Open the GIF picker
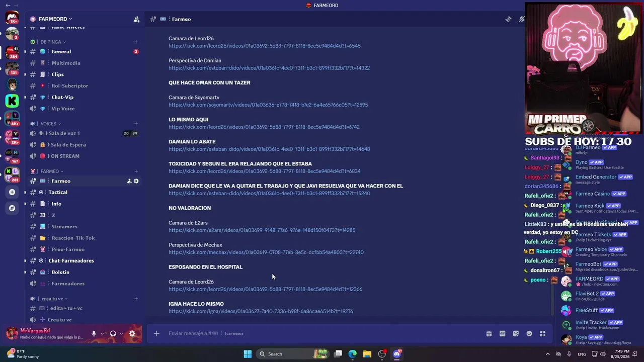Screen dimensions: 644x362 point(502,333)
